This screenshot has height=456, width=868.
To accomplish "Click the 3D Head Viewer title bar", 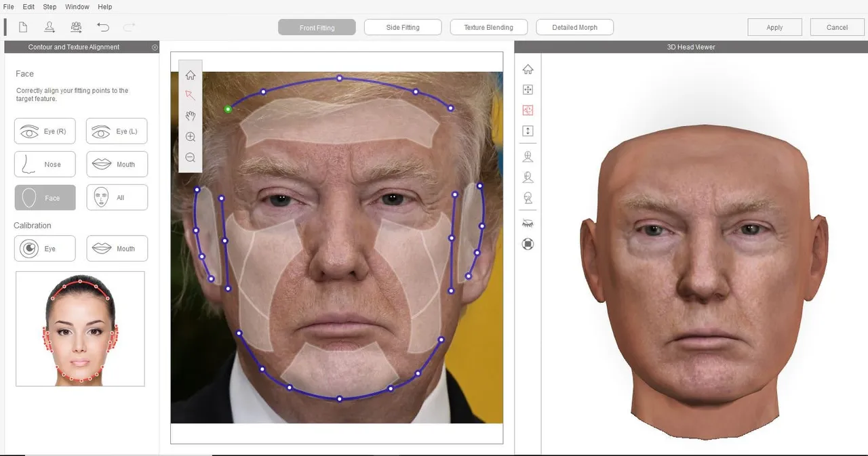I will tap(691, 47).
